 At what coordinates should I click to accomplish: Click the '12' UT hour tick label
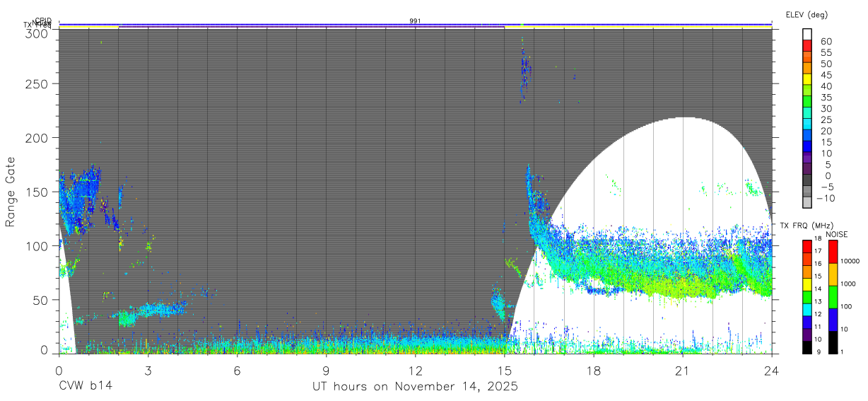pyautogui.click(x=415, y=370)
